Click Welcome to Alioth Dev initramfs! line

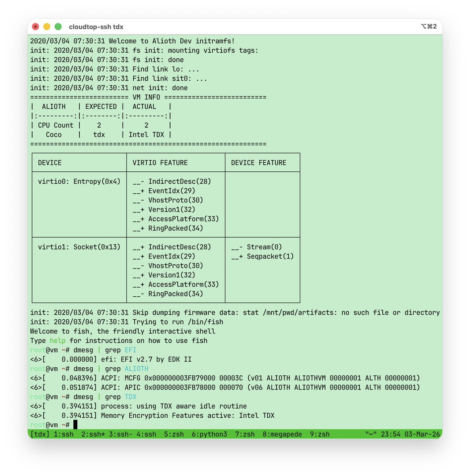tap(132, 41)
